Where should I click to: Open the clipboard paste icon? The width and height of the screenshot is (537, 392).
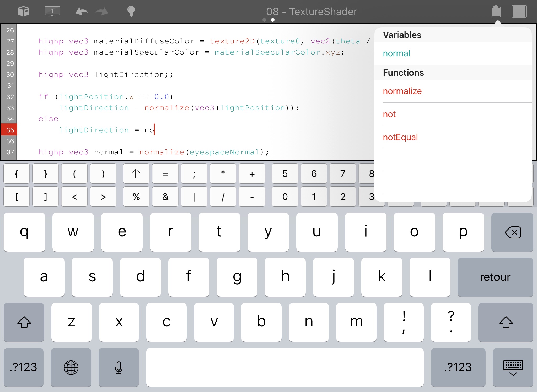pyautogui.click(x=496, y=12)
